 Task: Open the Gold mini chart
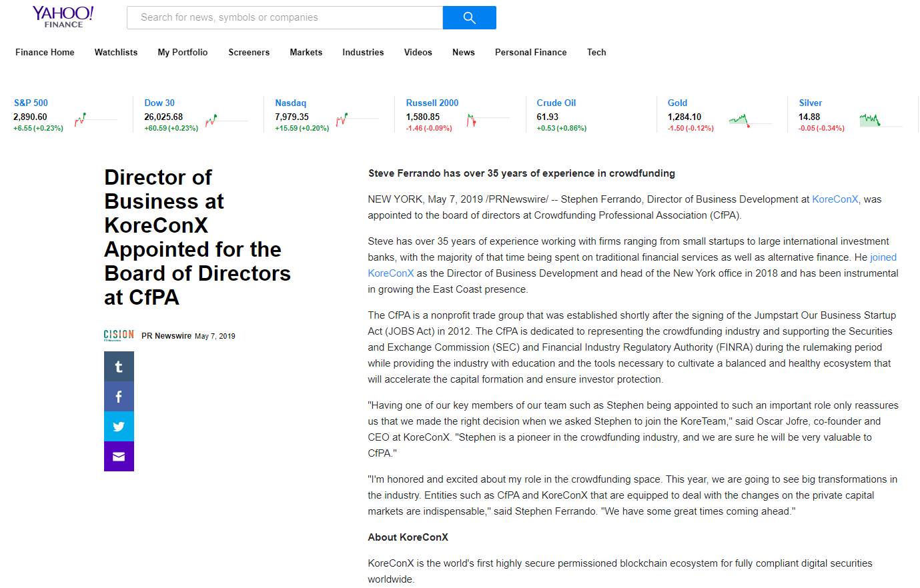[x=750, y=120]
